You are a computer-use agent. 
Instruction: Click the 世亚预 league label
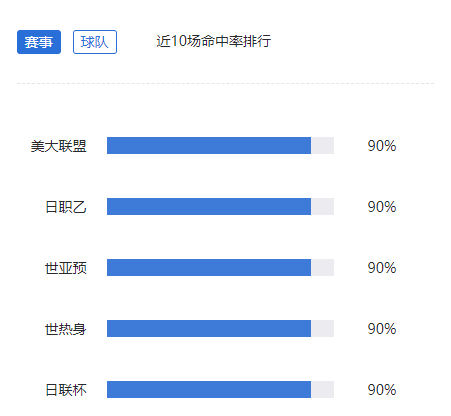click(x=66, y=268)
